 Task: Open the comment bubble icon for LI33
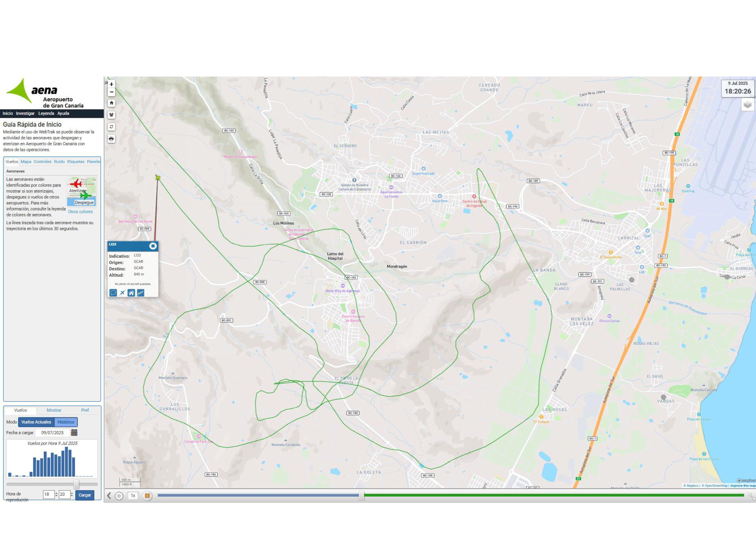pyautogui.click(x=113, y=293)
